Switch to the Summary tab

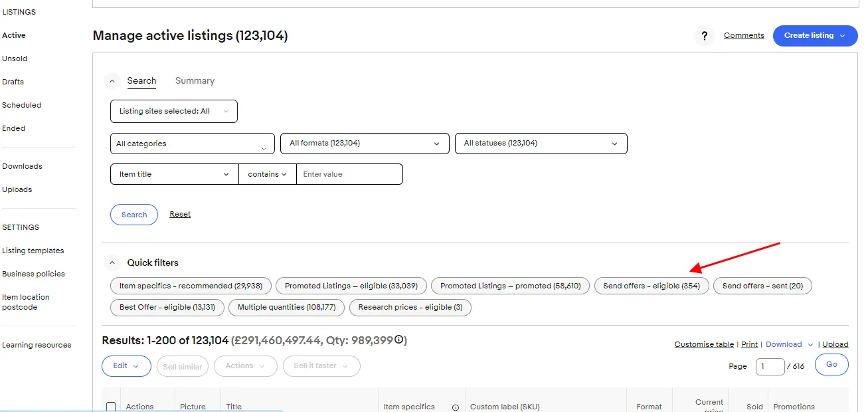click(195, 80)
